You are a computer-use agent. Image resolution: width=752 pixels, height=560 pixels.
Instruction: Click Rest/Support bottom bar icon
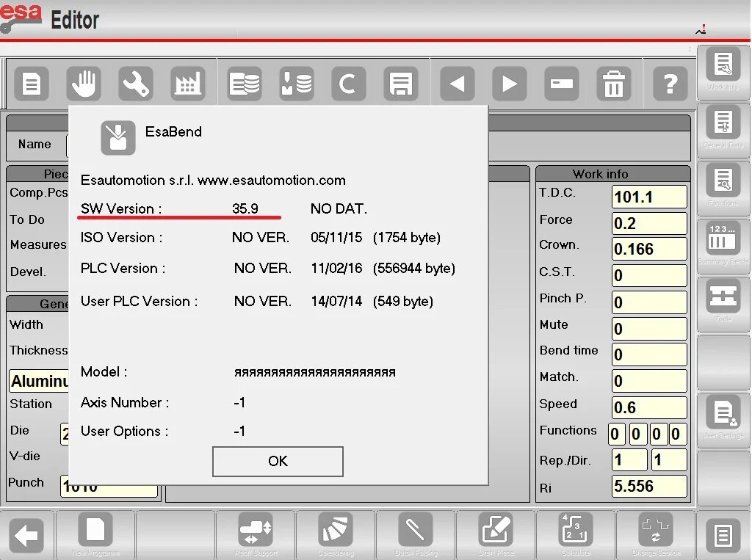click(256, 534)
